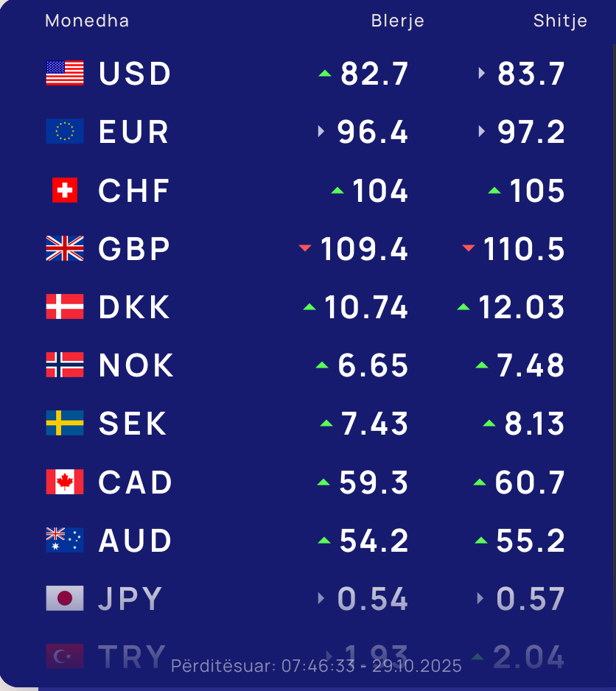
Task: Click the gray arrow beside EUR 96.4
Action: click(321, 131)
